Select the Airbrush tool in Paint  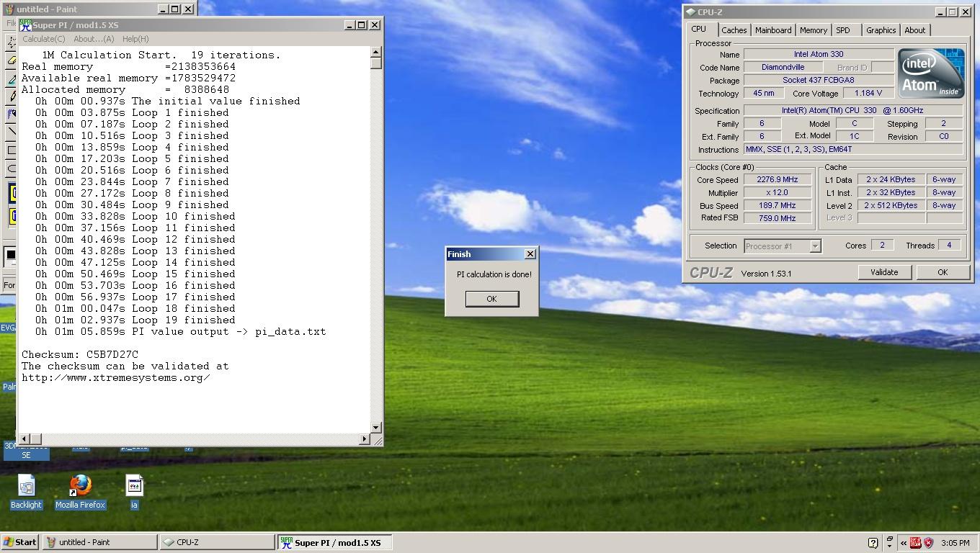coord(12,113)
